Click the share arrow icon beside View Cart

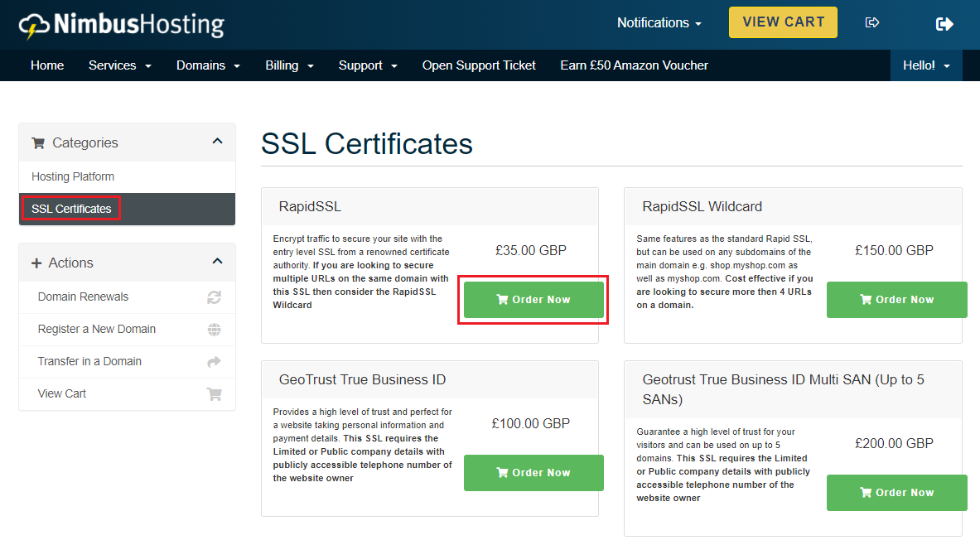click(x=871, y=22)
